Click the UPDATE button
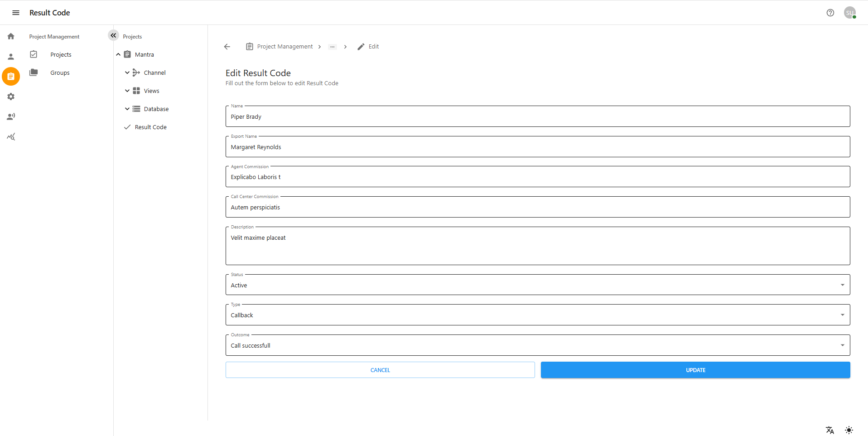Viewport: 868px width, 436px height. tap(695, 370)
